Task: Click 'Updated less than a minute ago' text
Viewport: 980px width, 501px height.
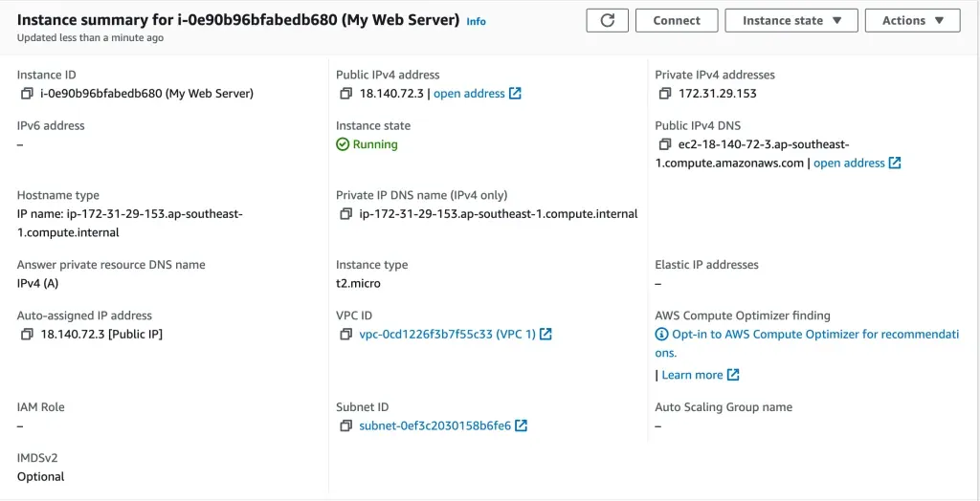Action: (x=90, y=37)
